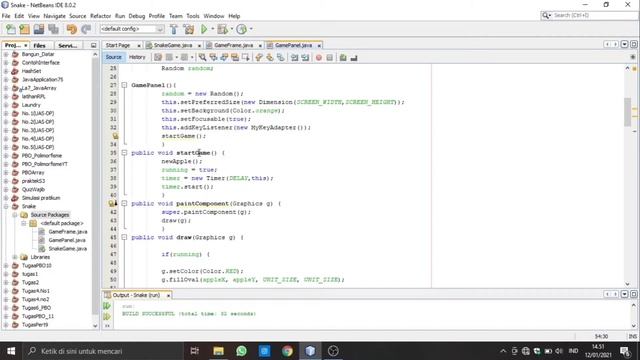
Task: Click the New Project toolbar icon
Action: click(x=24, y=29)
